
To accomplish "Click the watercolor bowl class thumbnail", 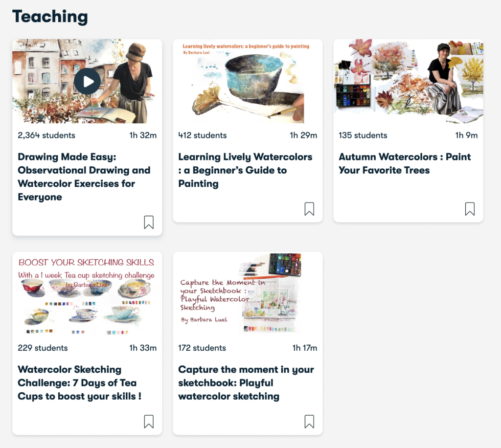I will [248, 81].
